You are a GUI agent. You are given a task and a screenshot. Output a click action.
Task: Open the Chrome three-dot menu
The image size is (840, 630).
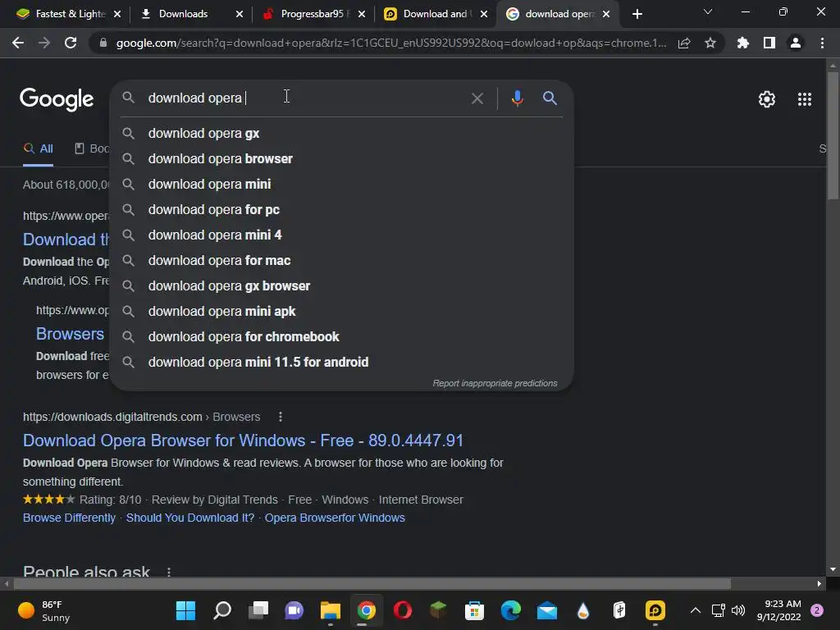822,43
